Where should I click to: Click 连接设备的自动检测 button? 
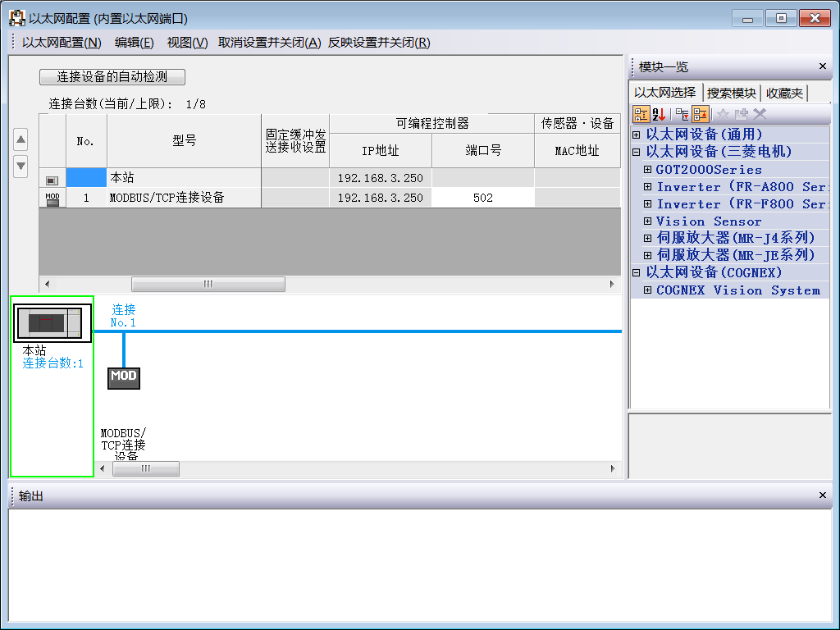point(112,77)
